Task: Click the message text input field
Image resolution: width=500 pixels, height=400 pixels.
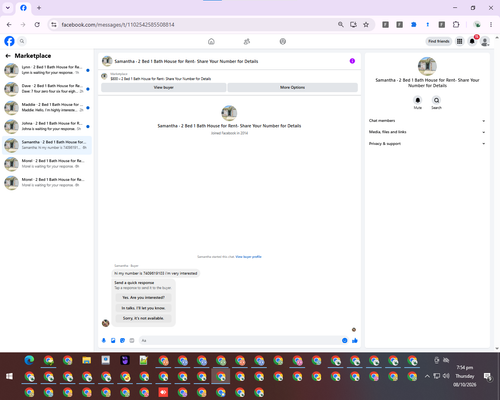Action: click(x=240, y=340)
